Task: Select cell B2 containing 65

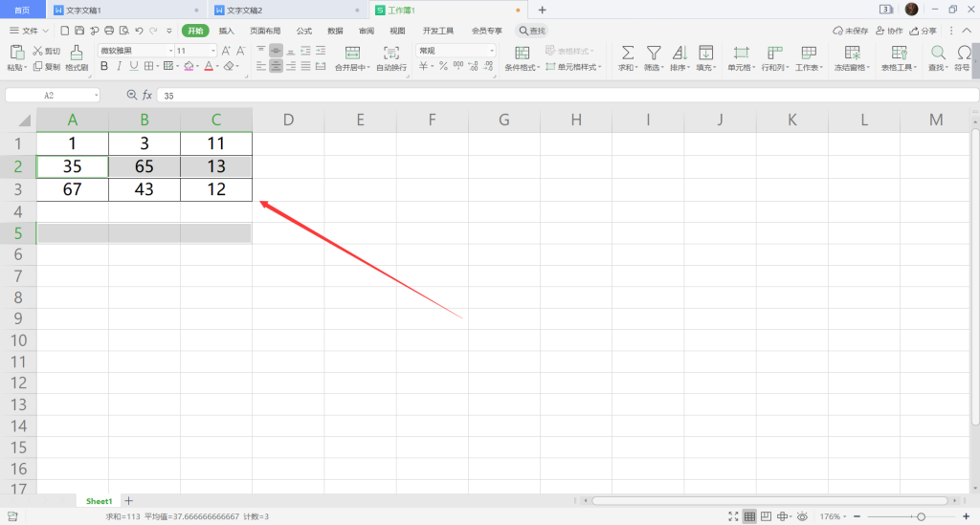Action: coord(145,166)
